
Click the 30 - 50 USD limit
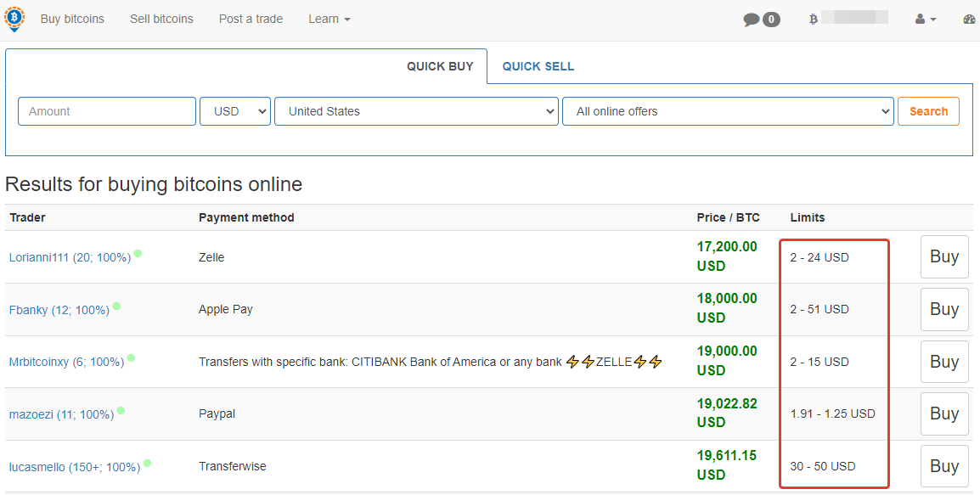[823, 466]
